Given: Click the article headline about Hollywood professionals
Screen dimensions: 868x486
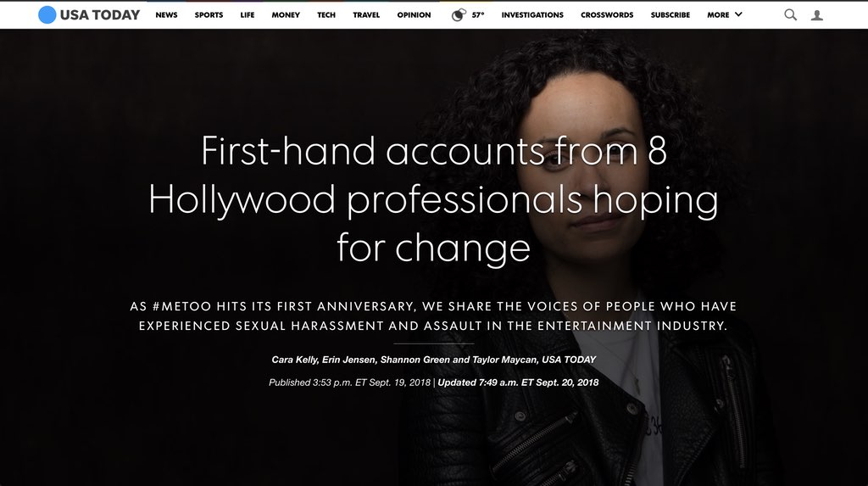Looking at the screenshot, I should click(433, 199).
